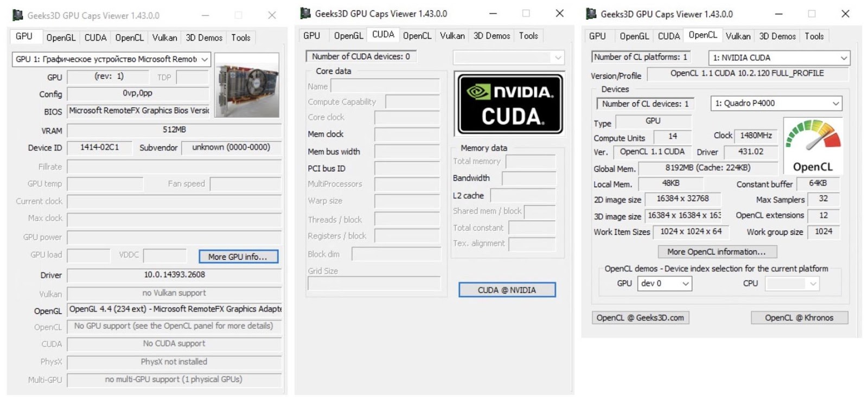
Task: Expand the CUDA device dropdown in middle window
Action: click(x=508, y=57)
